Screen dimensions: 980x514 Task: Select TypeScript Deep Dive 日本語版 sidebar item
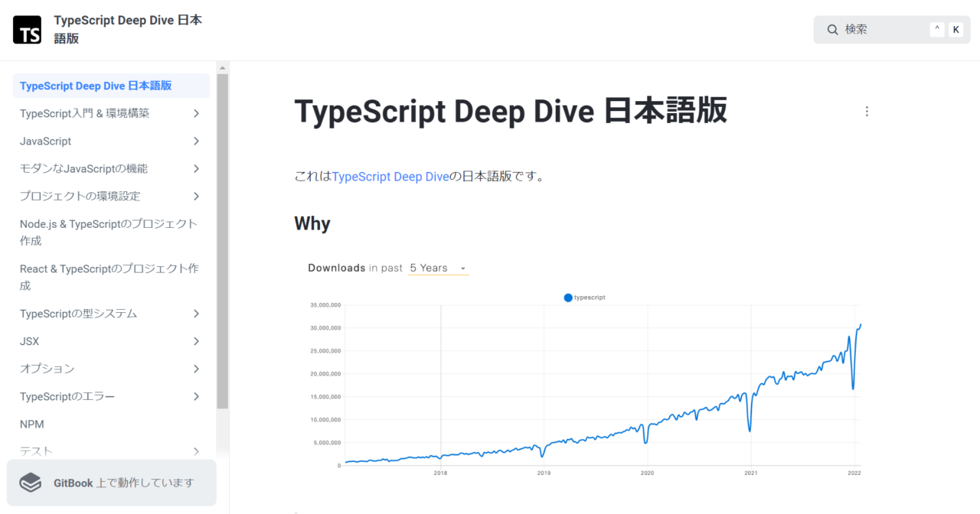click(96, 86)
